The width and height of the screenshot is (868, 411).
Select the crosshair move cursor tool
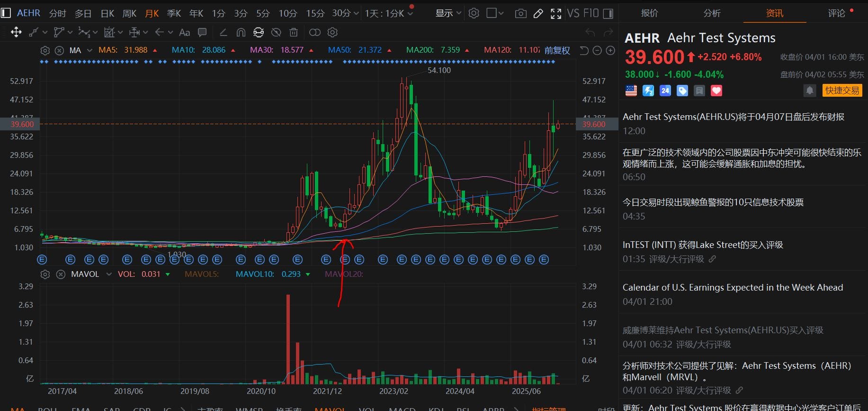[x=16, y=32]
